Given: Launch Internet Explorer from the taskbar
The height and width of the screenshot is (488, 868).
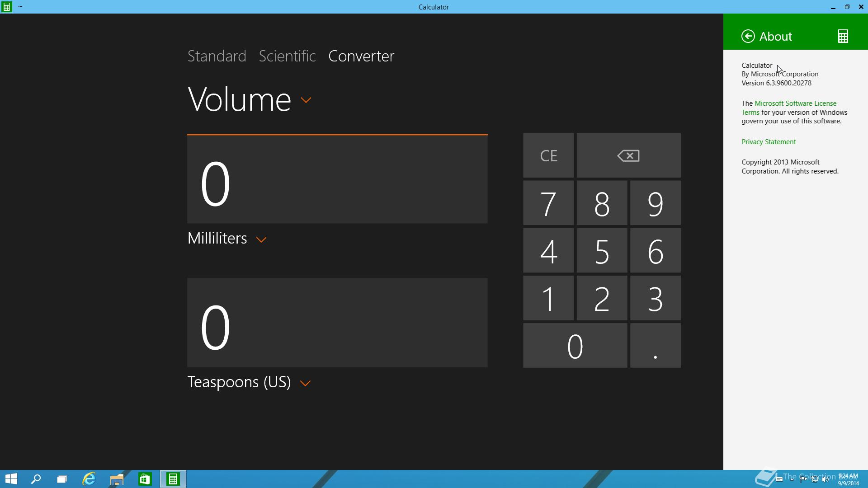Looking at the screenshot, I should click(89, 479).
